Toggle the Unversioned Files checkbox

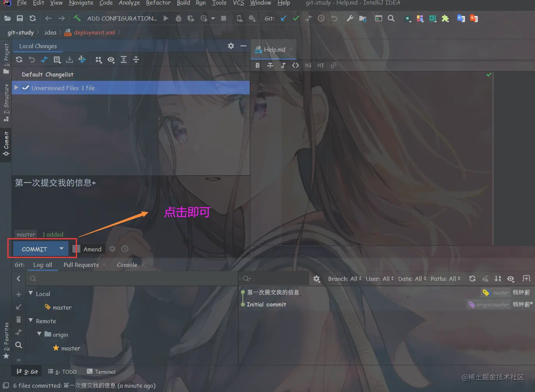(x=26, y=88)
